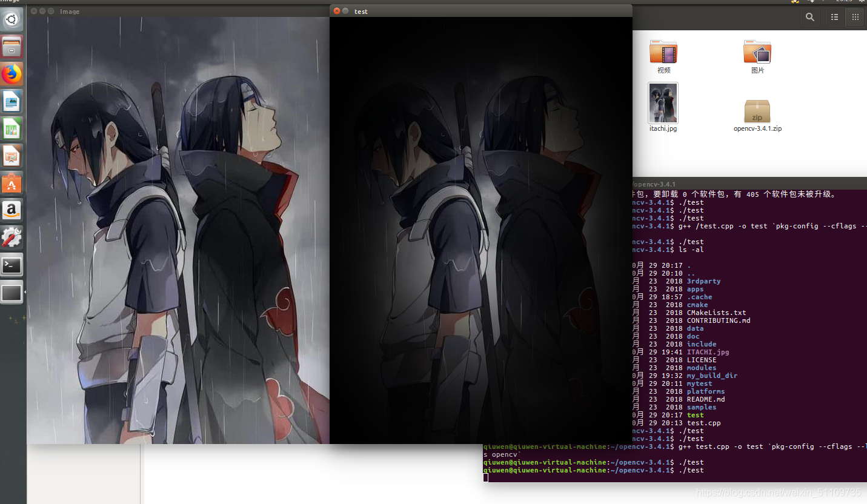This screenshot has width=867, height=504.
Task: Click the 'Image' window title text
Action: coord(70,12)
